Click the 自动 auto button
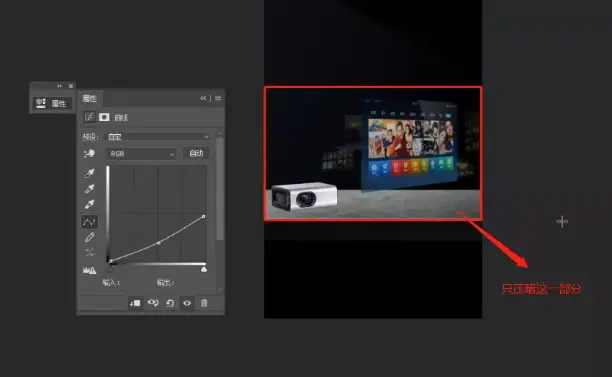This screenshot has width=612, height=377. coord(196,153)
